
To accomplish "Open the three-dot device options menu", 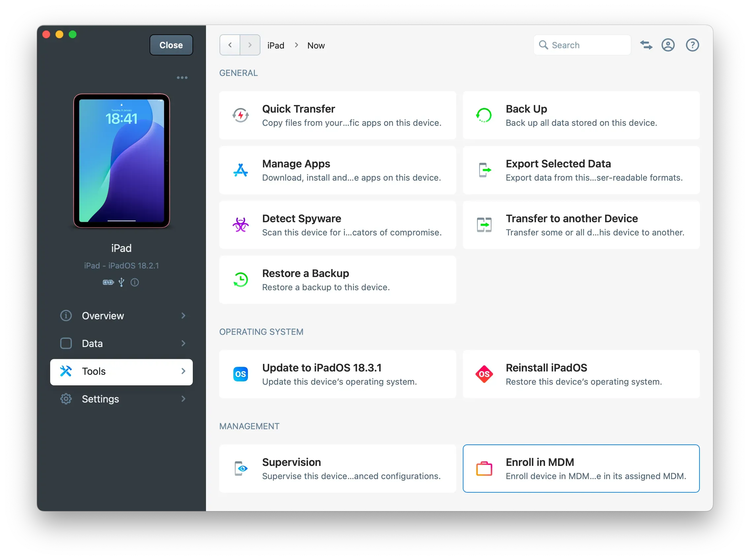I will [x=182, y=78].
